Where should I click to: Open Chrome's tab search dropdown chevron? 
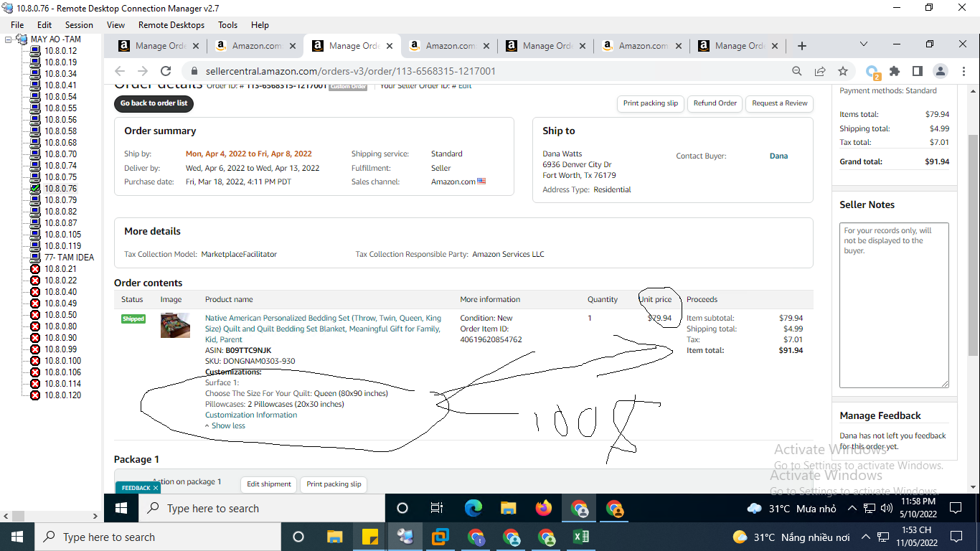tap(864, 44)
